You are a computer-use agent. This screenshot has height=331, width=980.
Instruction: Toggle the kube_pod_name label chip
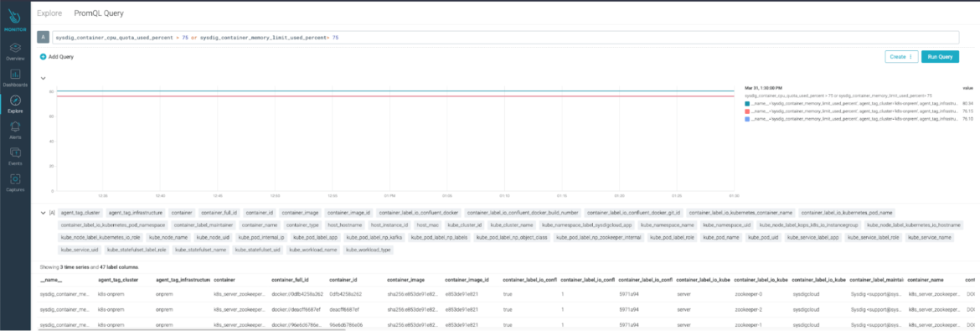724,238
